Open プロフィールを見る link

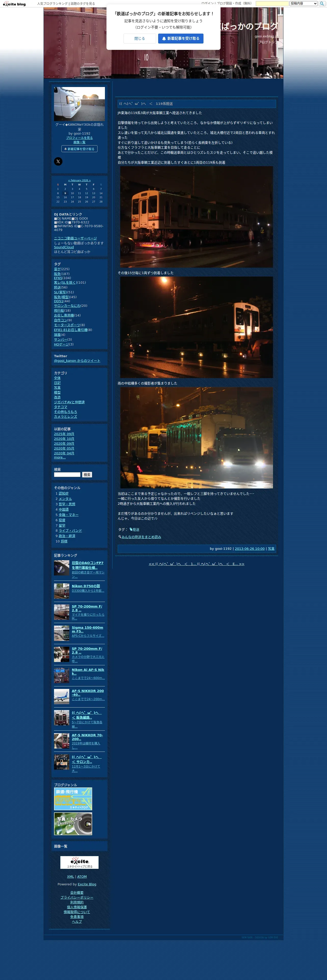click(79, 138)
